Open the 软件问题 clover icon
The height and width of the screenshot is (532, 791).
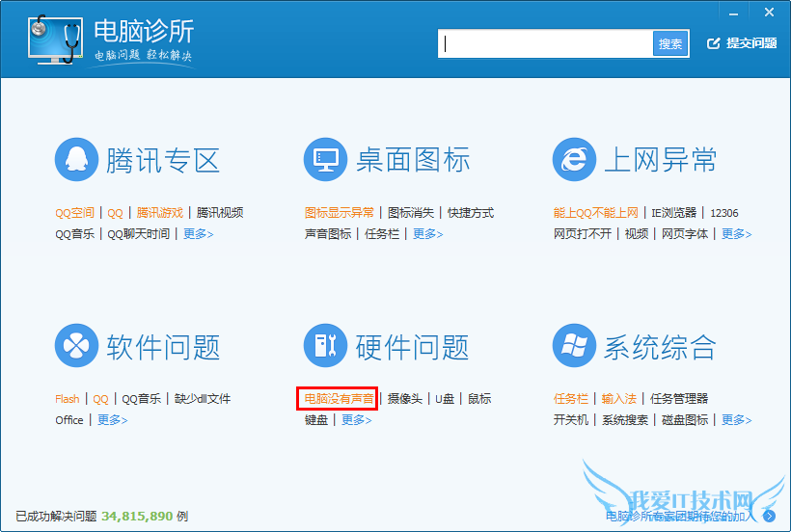(76, 346)
